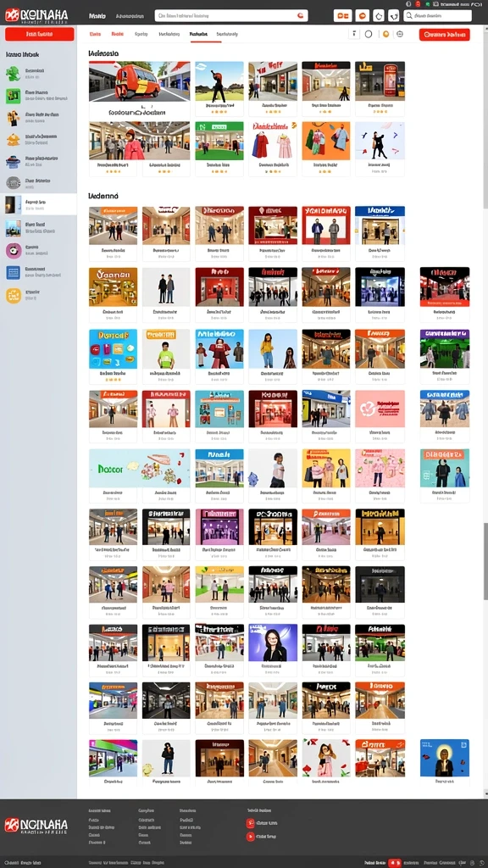Open the gray circular icon item in the sidebar

[x=39, y=183]
